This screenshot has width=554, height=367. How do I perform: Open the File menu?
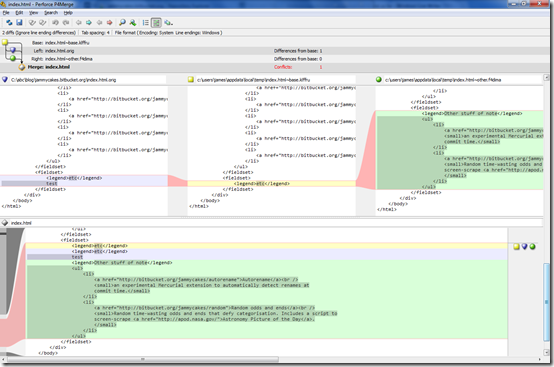coord(6,13)
